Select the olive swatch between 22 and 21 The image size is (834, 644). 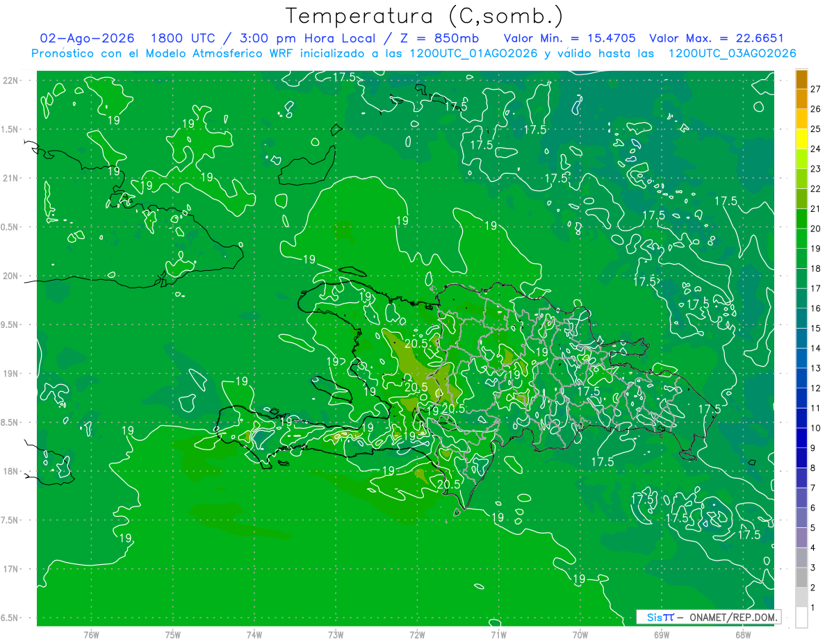[x=801, y=199]
